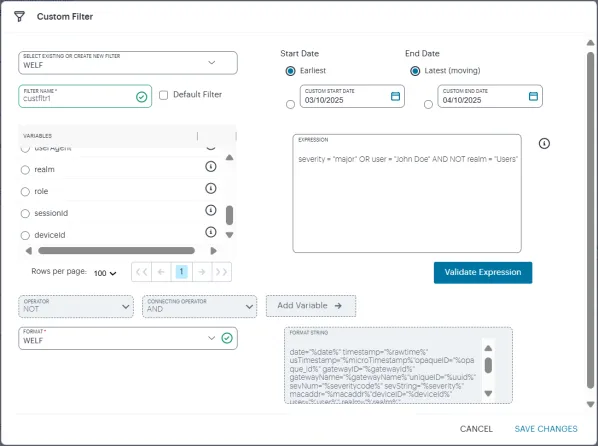This screenshot has width=598, height=446.
Task: Open the Connecting Operator AND dropdown
Action: (x=199, y=306)
